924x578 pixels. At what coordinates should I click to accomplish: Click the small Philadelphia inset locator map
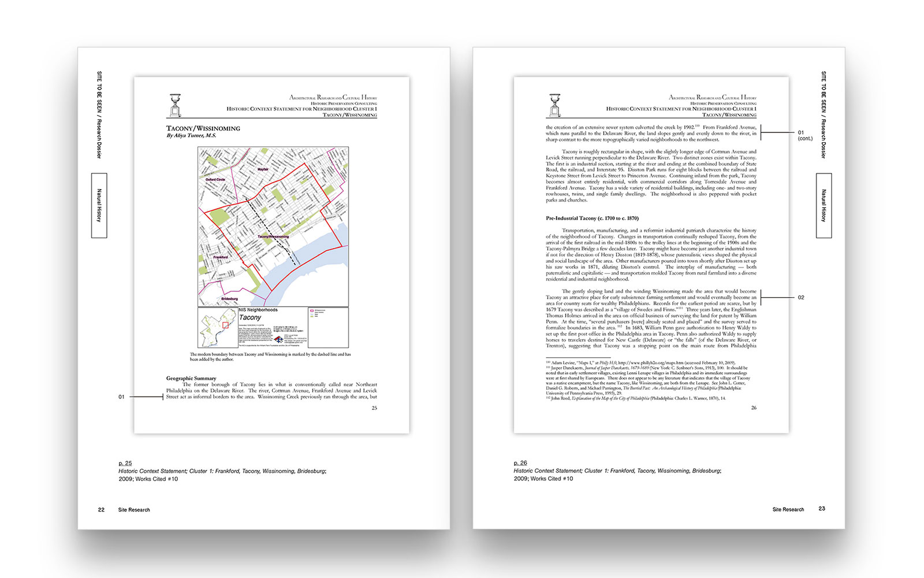pos(218,328)
